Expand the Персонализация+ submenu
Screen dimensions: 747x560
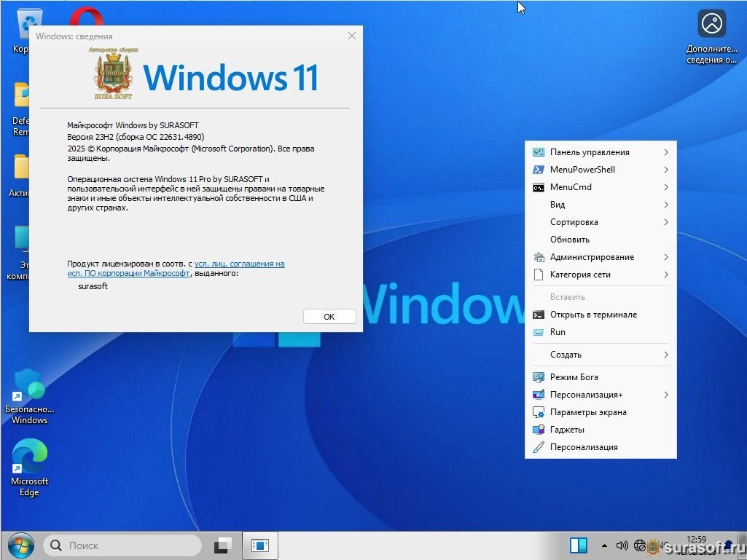click(x=601, y=395)
